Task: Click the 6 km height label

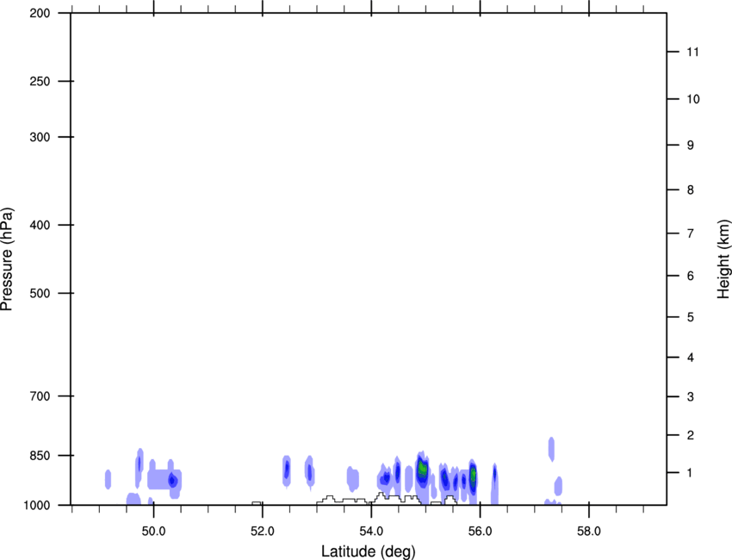Action: point(691,276)
